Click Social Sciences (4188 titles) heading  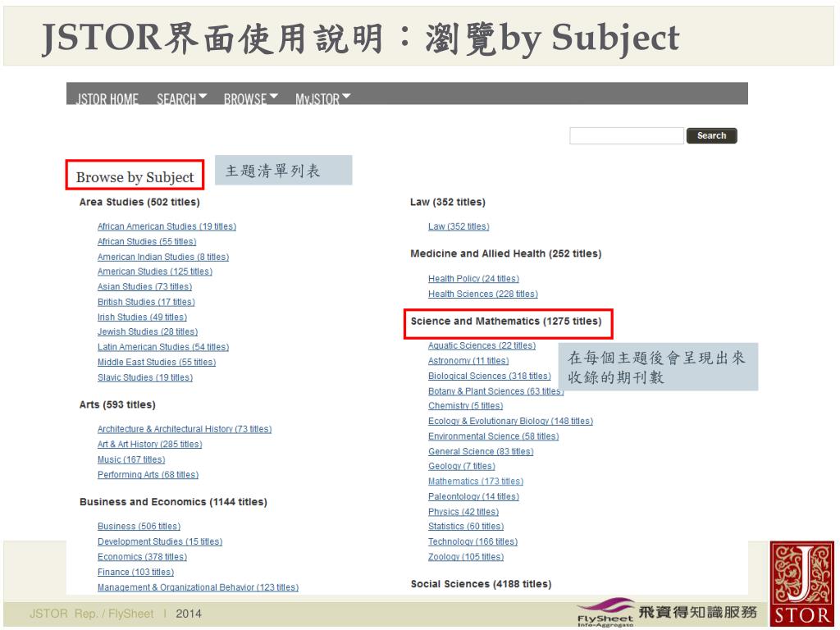click(x=481, y=584)
